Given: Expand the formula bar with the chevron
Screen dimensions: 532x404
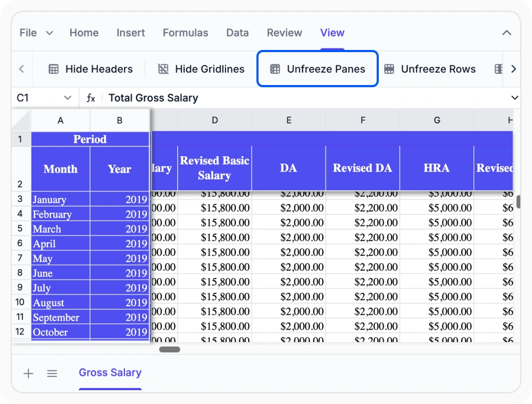Looking at the screenshot, I should pos(514,98).
